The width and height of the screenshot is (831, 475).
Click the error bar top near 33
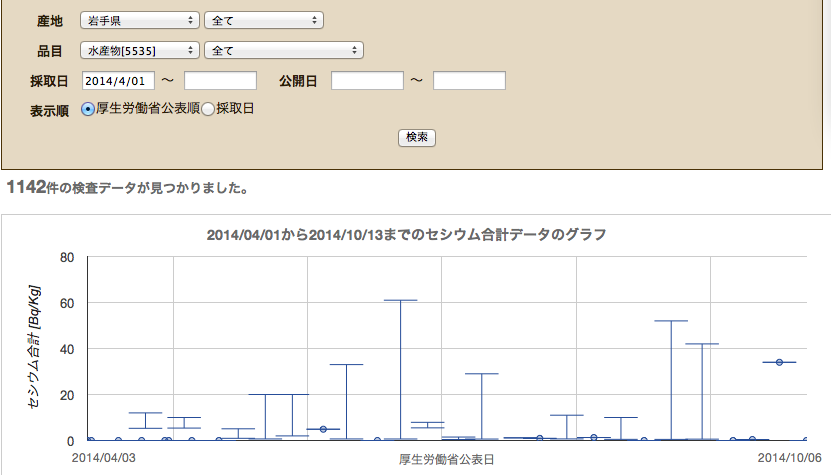[346, 365]
